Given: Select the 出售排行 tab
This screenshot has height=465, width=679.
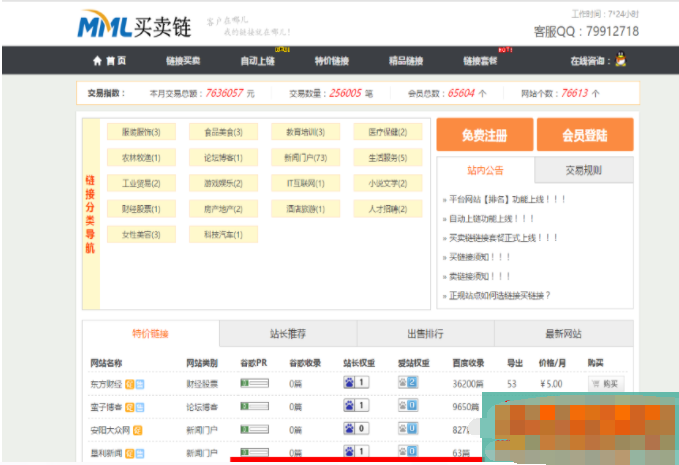Looking at the screenshot, I should click(x=425, y=334).
